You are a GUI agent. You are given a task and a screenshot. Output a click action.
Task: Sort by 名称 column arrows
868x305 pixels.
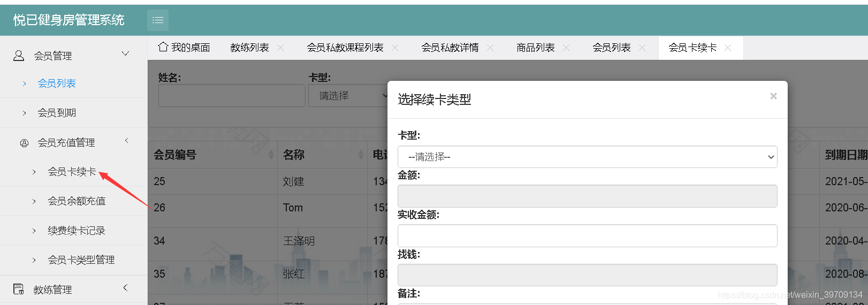point(361,155)
